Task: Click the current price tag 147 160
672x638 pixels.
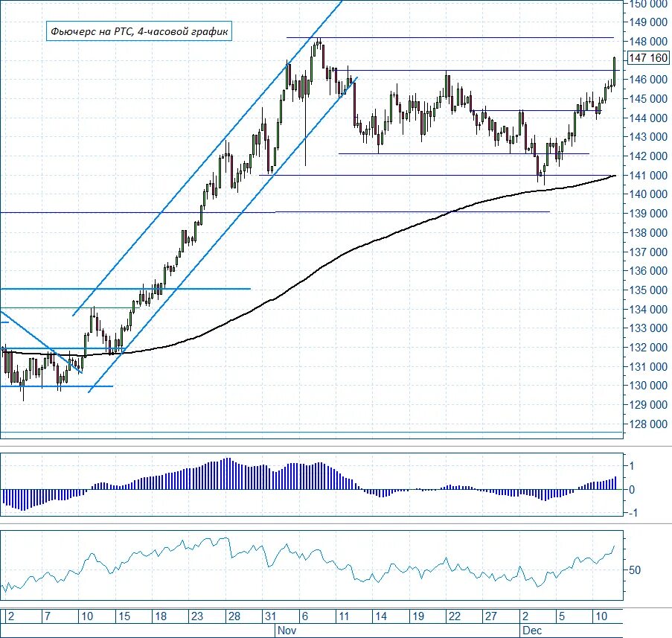Action: 648,57
